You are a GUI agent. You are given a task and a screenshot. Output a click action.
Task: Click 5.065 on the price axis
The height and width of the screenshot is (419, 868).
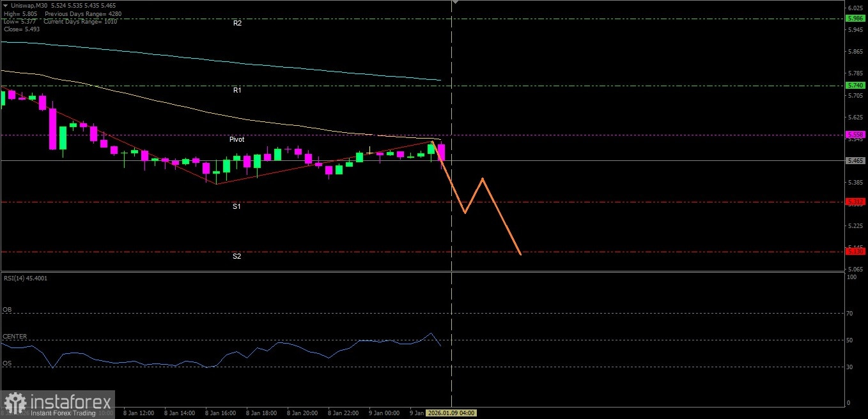pos(855,270)
